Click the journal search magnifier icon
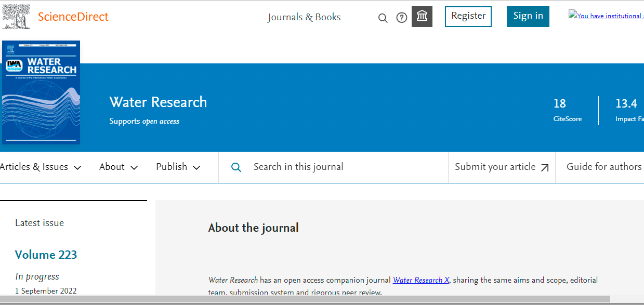644x305 pixels. 236,167
